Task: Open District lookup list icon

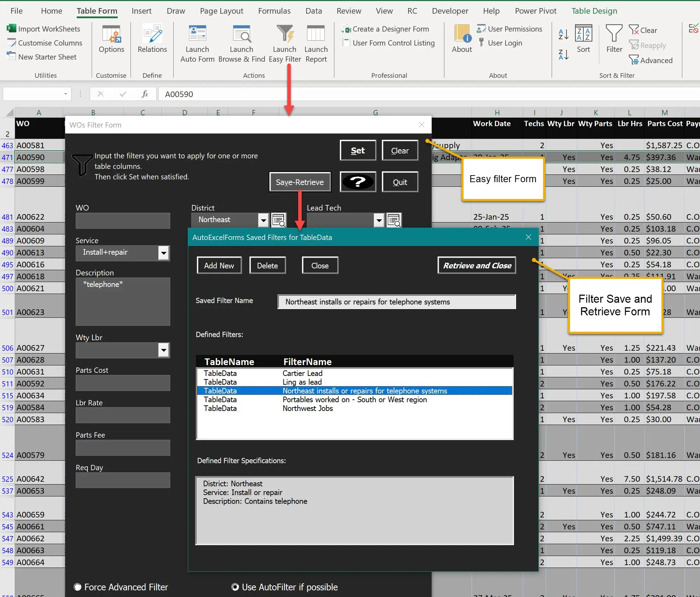Action: 279,220
